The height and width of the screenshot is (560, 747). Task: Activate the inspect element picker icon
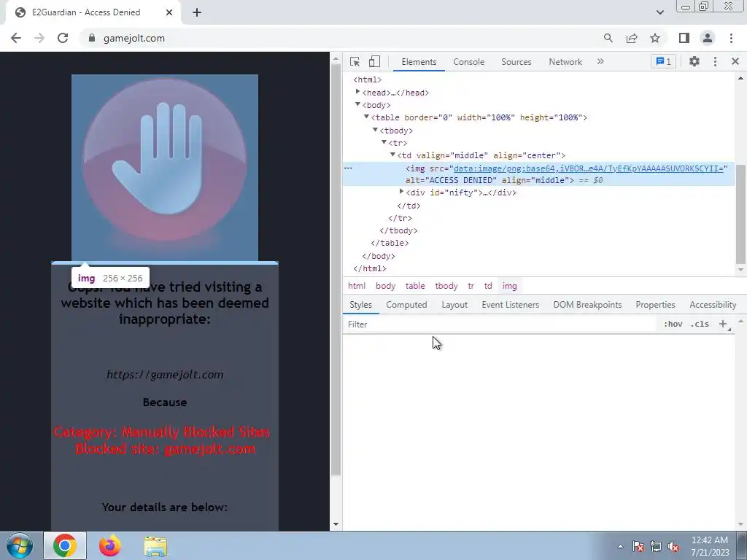[x=355, y=61]
